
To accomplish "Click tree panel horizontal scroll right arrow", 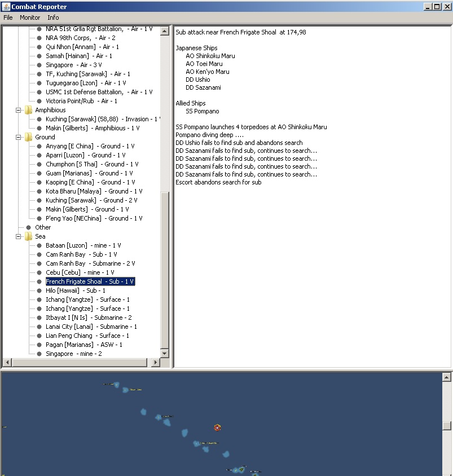I will (x=156, y=362).
